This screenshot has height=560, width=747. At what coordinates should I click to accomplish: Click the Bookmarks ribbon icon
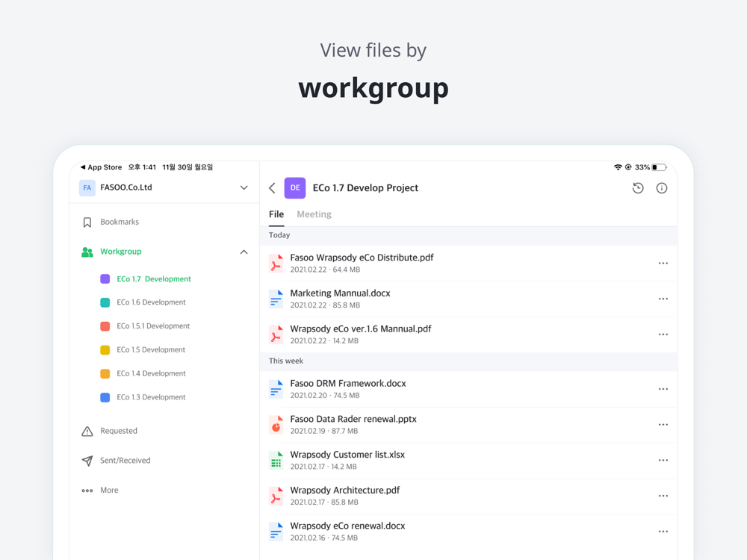tap(87, 223)
